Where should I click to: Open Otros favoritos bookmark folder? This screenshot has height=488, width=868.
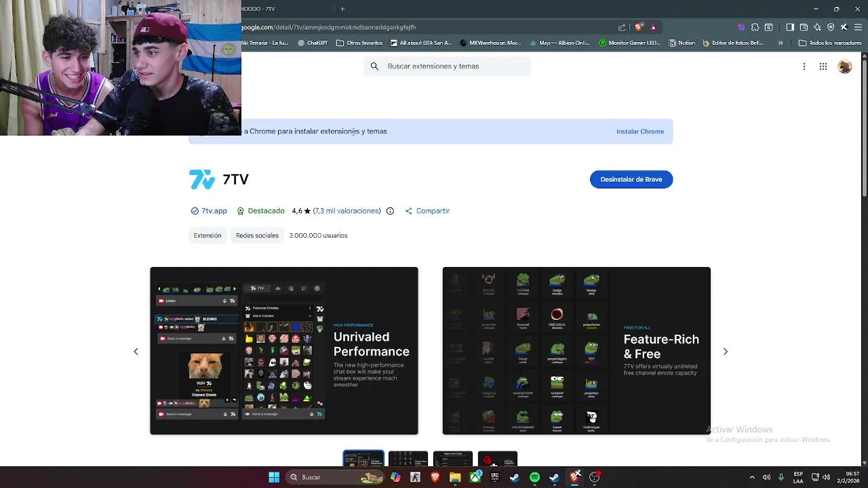[x=359, y=43]
